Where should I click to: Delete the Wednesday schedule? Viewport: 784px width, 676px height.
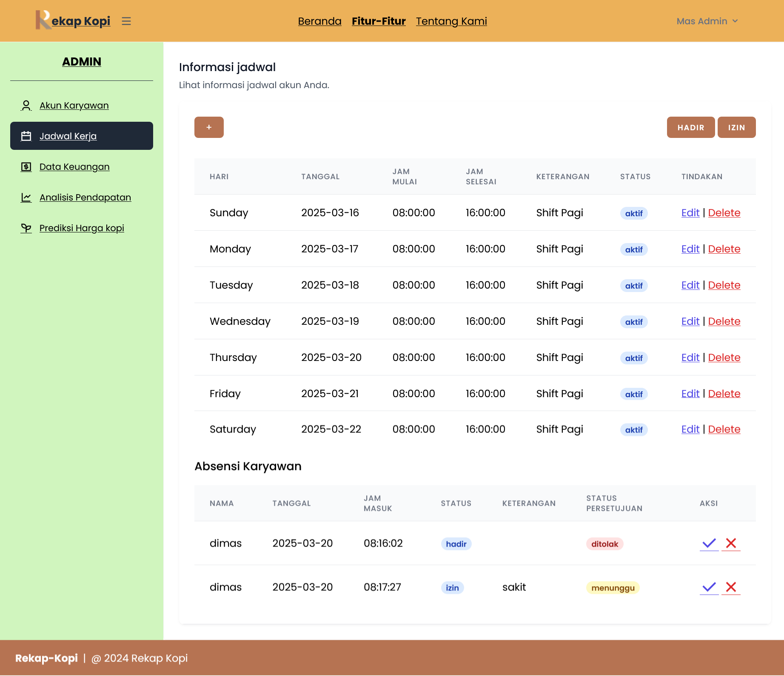(x=724, y=321)
